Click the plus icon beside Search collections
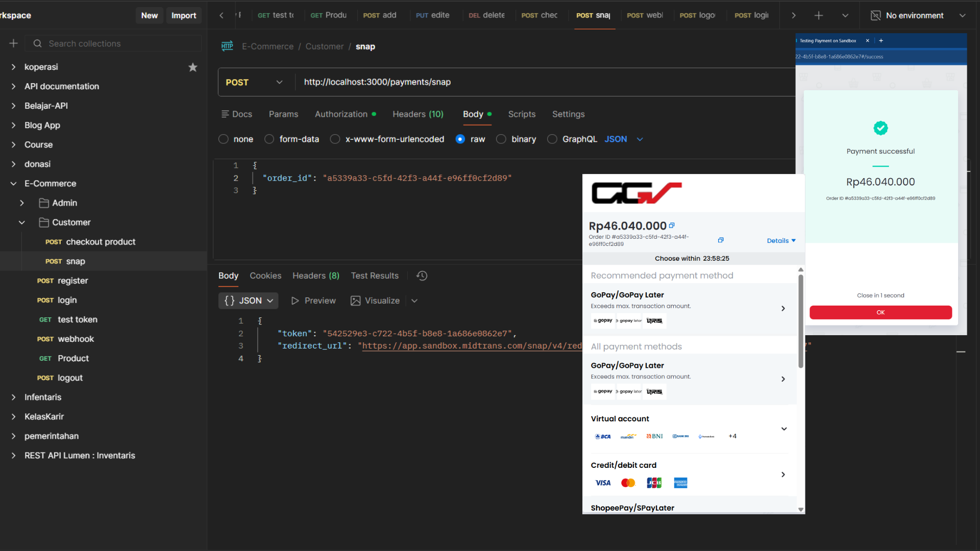The image size is (980, 551). point(14,43)
